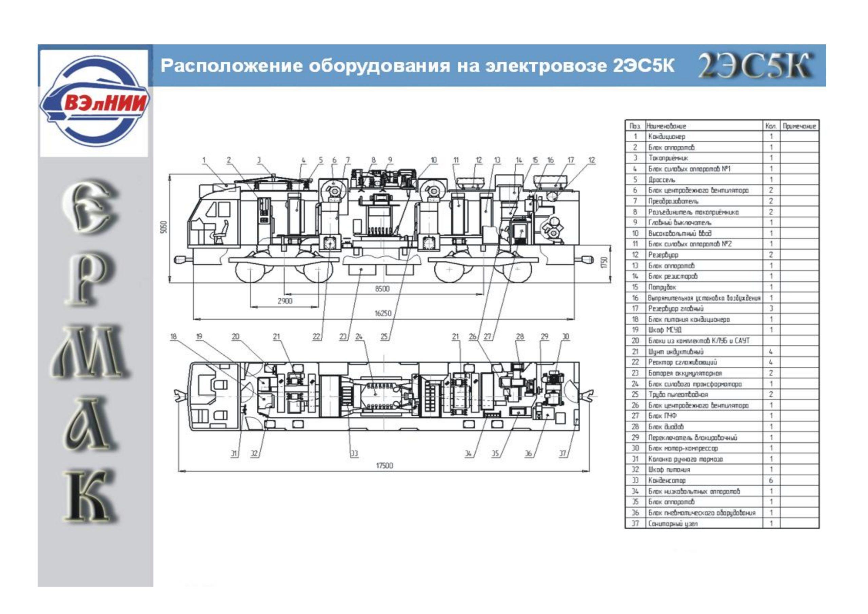Click the 'Наименование' table header
Screen dimensions: 868x614
pos(666,126)
